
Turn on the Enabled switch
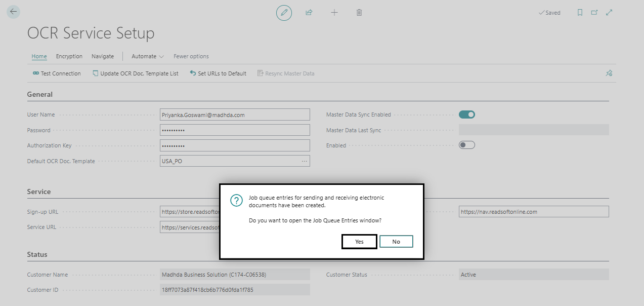pos(467,145)
